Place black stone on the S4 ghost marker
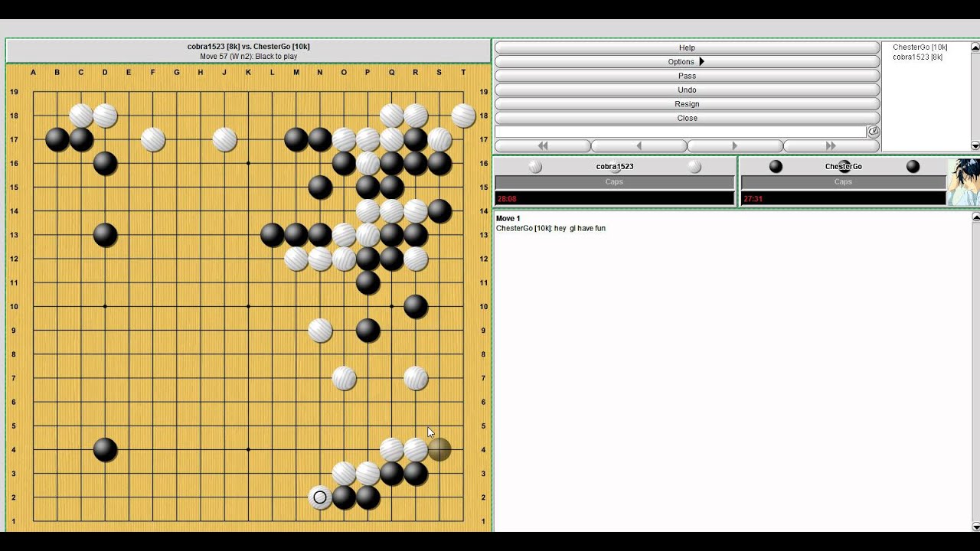 [439, 450]
